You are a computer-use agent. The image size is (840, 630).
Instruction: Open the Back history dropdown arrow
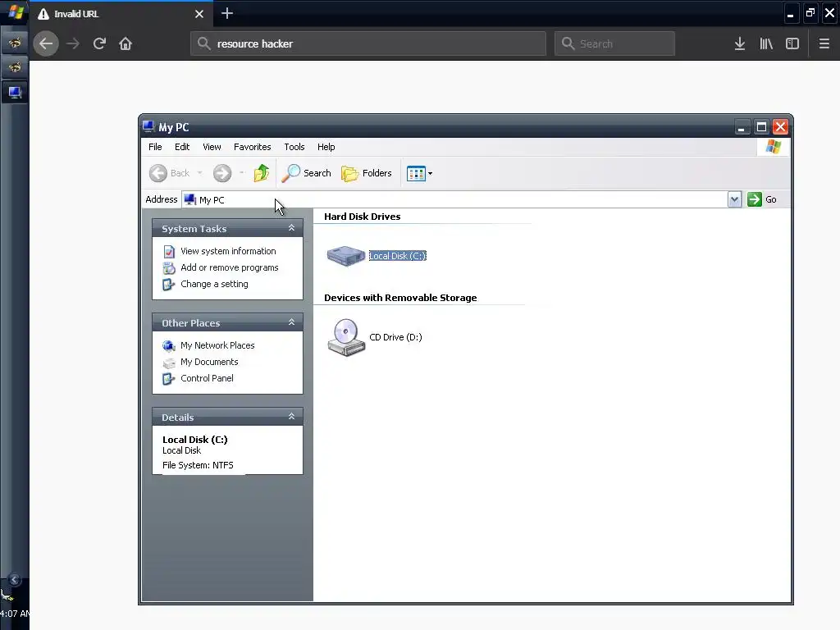(x=200, y=173)
